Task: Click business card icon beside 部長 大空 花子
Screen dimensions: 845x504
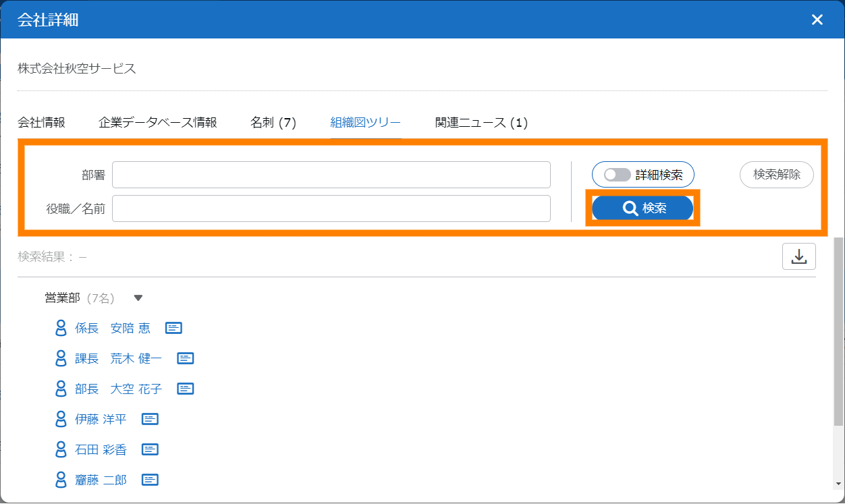Action: coord(186,389)
